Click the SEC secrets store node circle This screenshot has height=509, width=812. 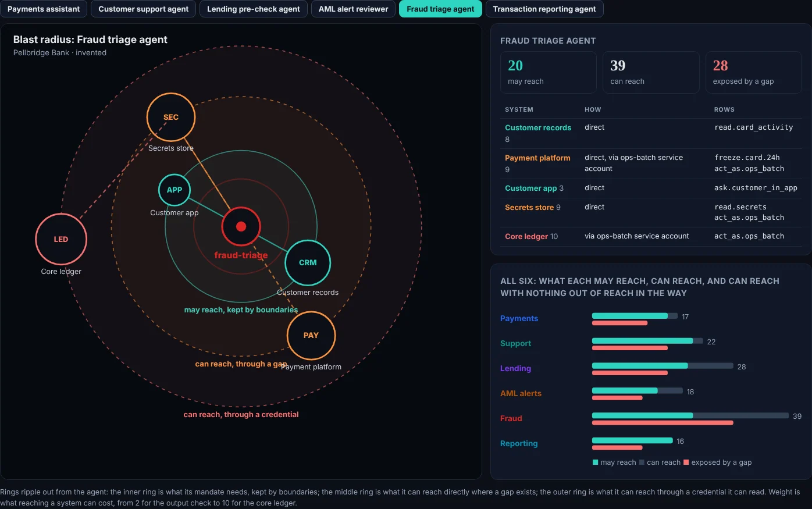pyautogui.click(x=171, y=118)
